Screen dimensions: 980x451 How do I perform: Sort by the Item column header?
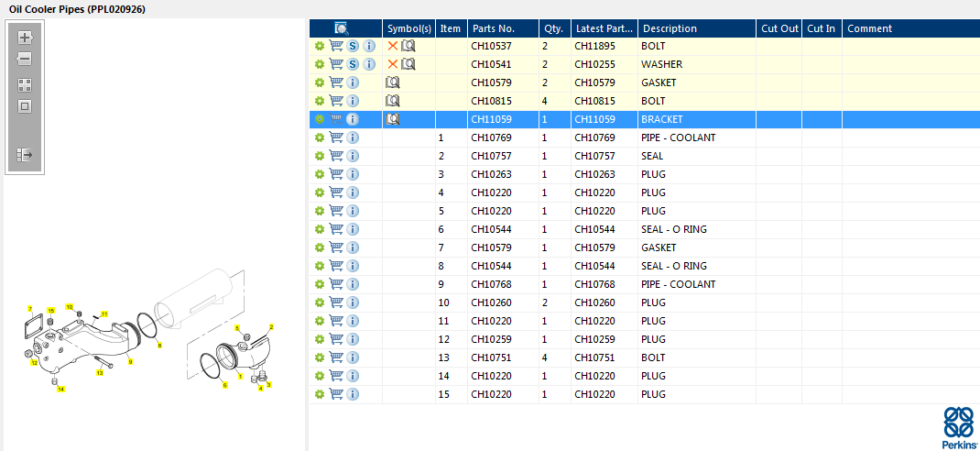click(x=452, y=28)
